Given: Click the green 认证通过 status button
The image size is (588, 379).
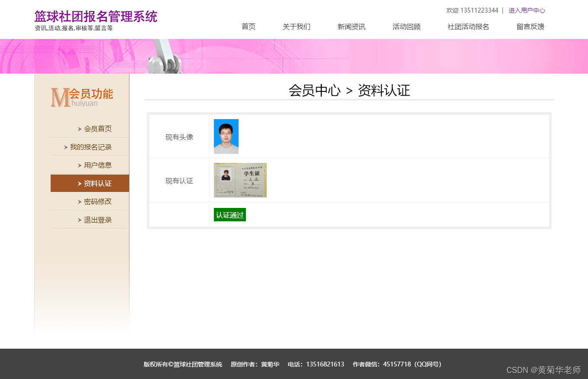Looking at the screenshot, I should [x=230, y=215].
